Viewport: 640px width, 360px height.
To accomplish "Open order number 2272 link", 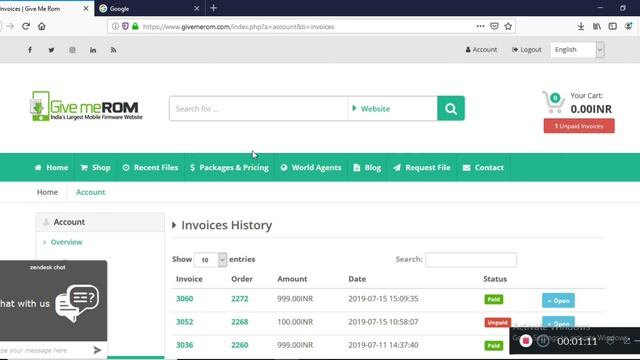I will (240, 299).
